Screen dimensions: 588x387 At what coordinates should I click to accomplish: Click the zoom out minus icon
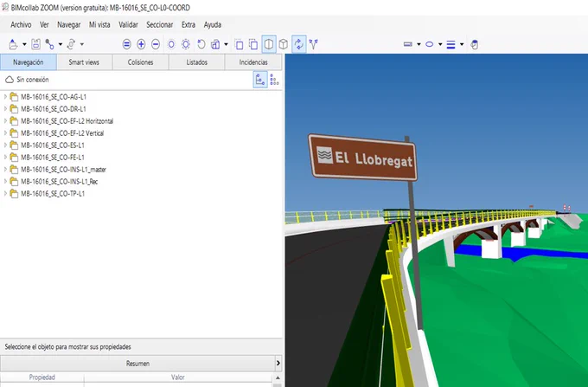click(156, 44)
